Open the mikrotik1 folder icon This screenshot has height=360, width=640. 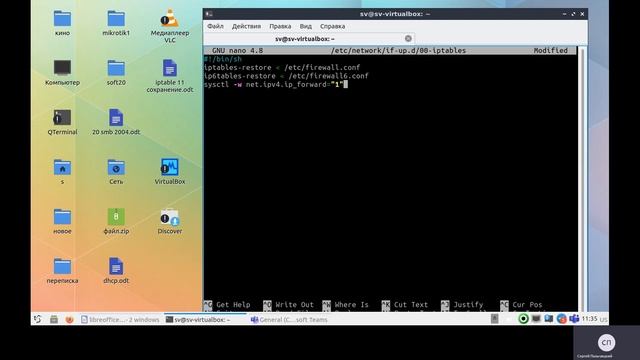coord(116,19)
